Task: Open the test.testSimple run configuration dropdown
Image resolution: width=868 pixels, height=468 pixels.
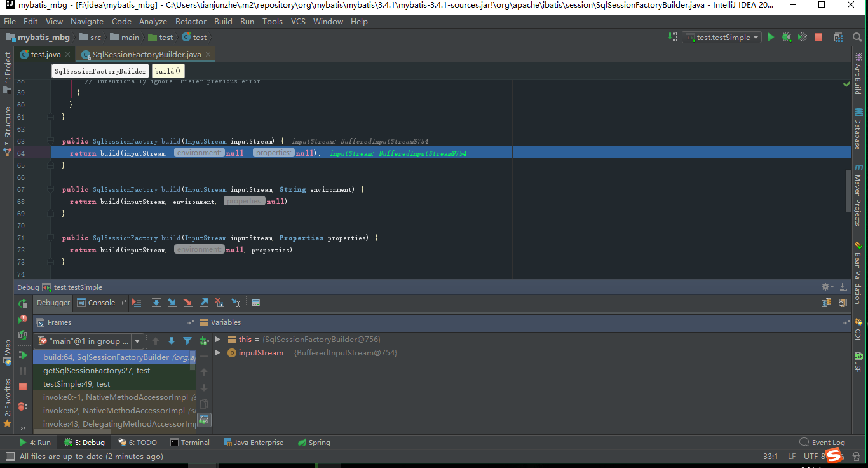Action: click(721, 37)
